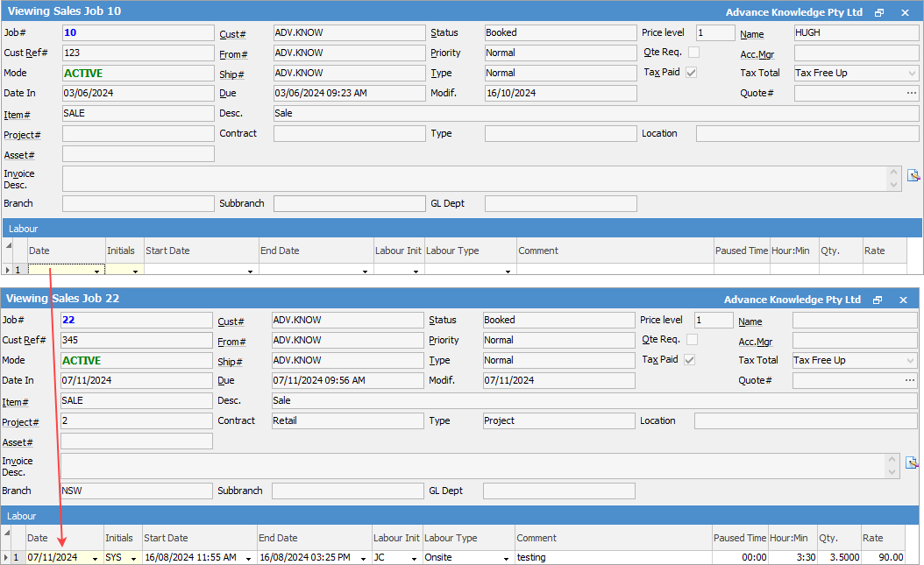Open Invoice Desc. editor icon in Job 10
Screen dimensions: 924x565
click(912, 175)
